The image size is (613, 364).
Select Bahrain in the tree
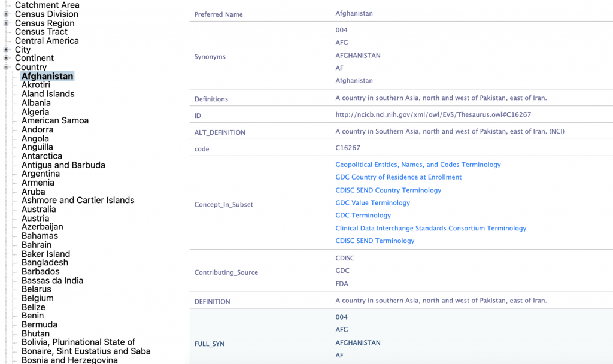(37, 245)
